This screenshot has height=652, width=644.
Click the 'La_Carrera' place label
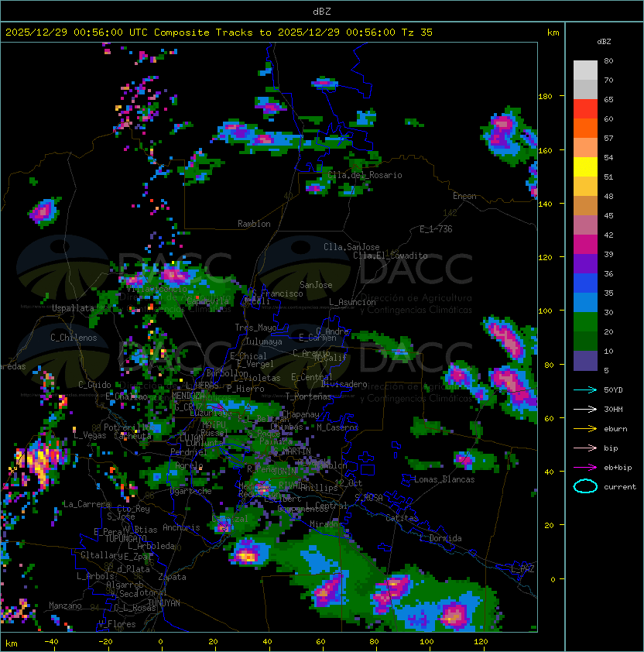(x=87, y=504)
